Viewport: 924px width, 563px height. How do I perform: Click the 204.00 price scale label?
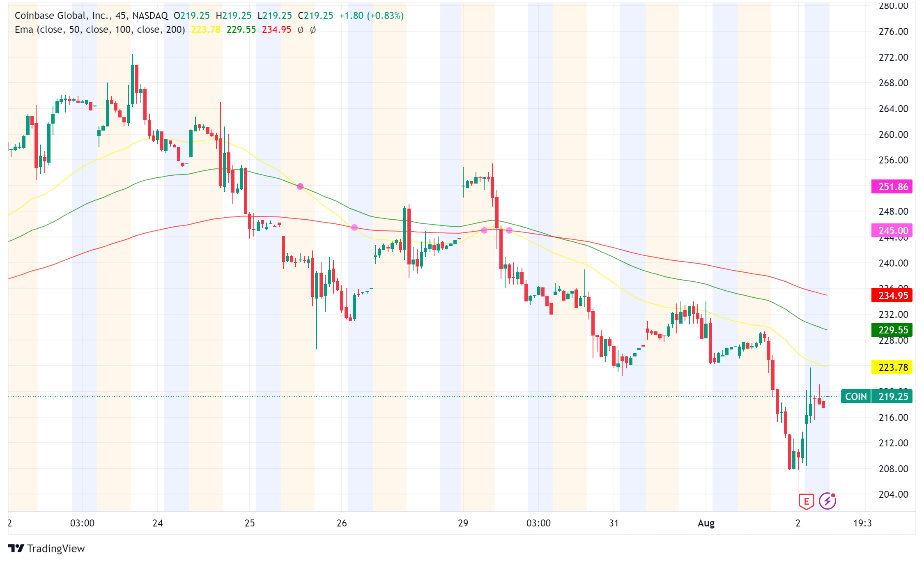pos(893,494)
